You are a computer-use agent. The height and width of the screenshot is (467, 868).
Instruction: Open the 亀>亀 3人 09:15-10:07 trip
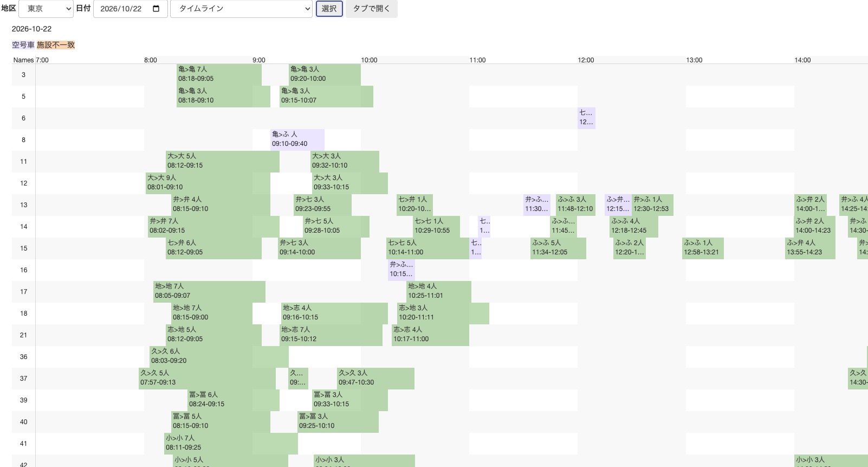tap(326, 96)
